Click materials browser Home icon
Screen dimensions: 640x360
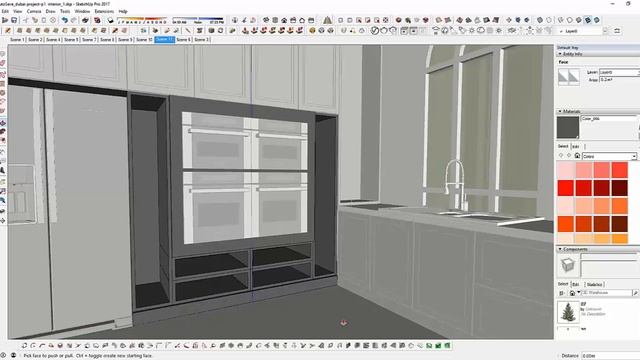click(577, 156)
